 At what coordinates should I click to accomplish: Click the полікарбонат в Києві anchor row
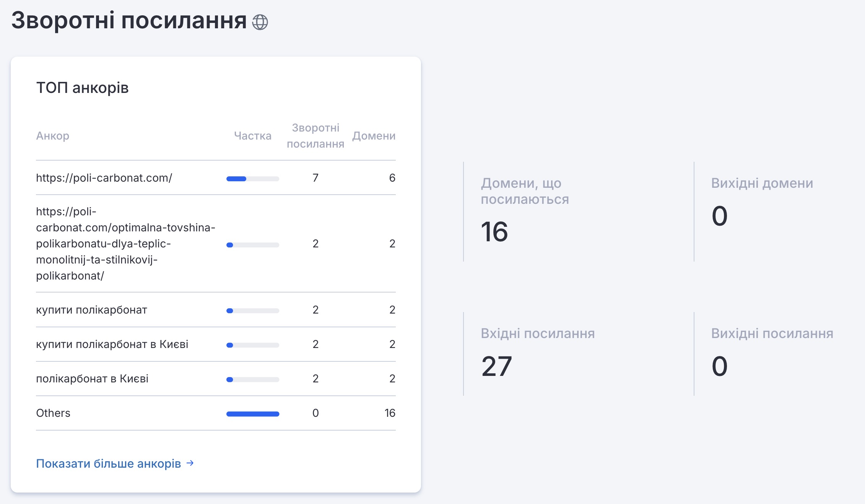point(92,379)
